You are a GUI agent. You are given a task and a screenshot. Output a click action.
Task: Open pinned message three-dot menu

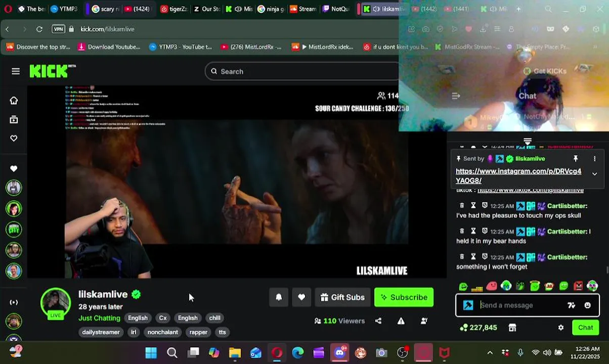pyautogui.click(x=595, y=159)
